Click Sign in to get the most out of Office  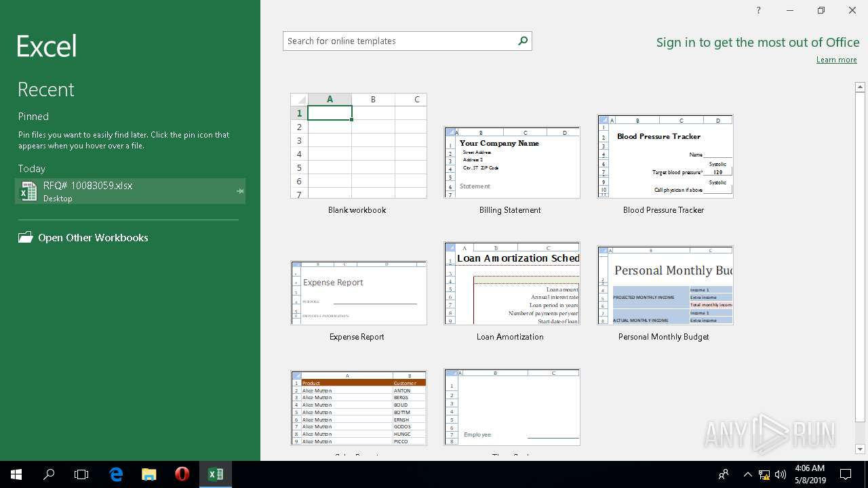click(x=758, y=42)
